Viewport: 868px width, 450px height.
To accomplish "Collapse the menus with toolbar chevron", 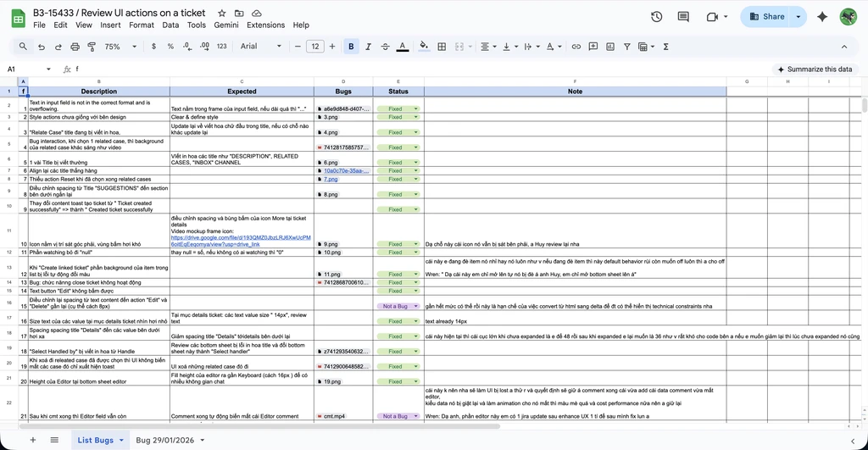I will [x=844, y=47].
